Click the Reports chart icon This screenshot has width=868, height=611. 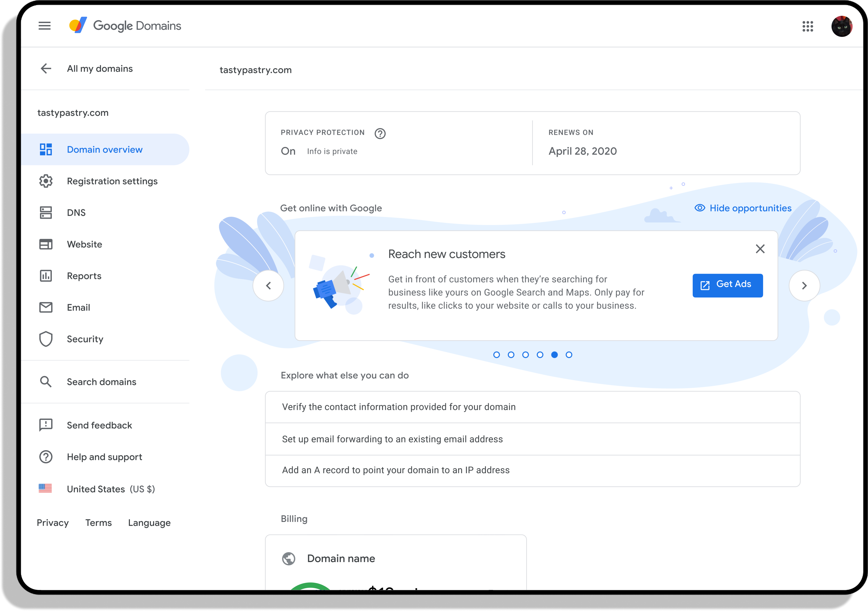point(46,276)
